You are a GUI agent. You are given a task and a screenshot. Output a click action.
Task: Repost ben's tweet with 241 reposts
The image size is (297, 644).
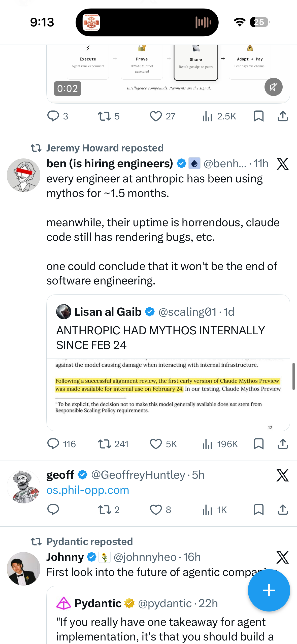(105, 444)
